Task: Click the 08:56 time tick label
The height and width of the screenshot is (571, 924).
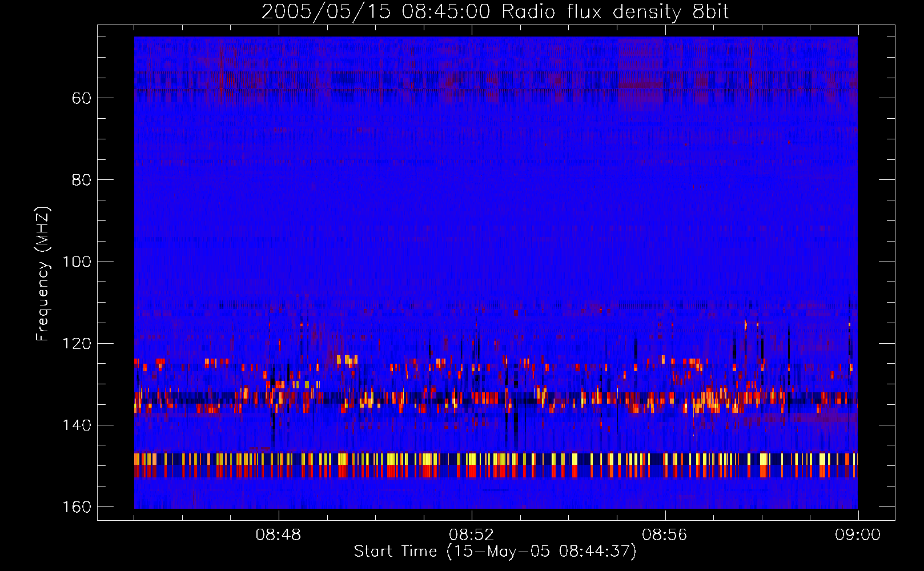Action: coord(665,535)
